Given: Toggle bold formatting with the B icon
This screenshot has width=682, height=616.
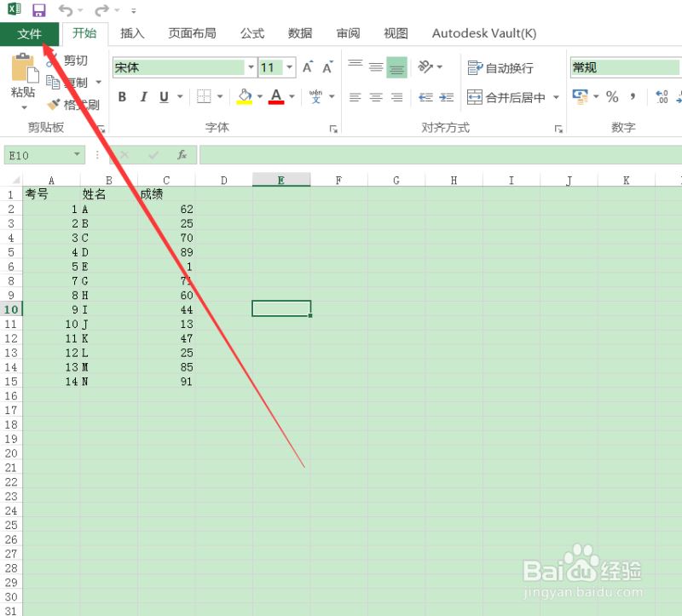Looking at the screenshot, I should point(121,97).
